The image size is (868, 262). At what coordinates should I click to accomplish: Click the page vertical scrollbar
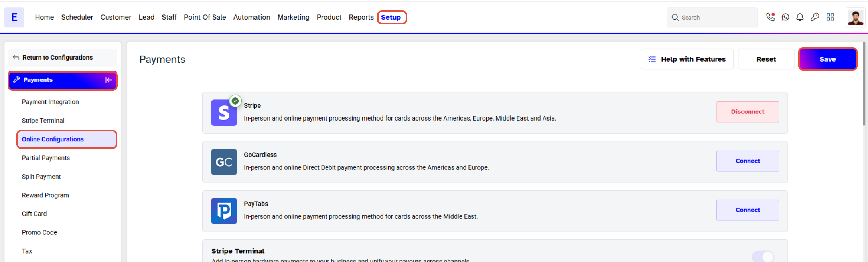pyautogui.click(x=864, y=84)
